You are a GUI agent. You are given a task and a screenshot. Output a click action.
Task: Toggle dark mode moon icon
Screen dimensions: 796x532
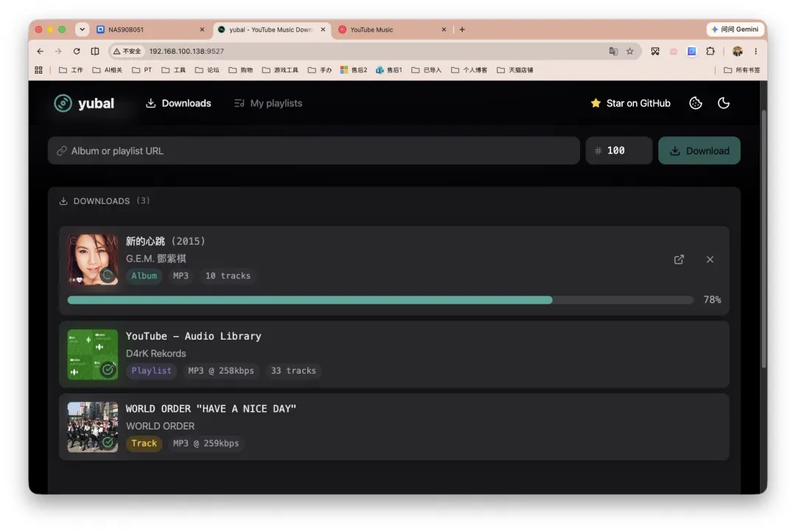tap(724, 103)
